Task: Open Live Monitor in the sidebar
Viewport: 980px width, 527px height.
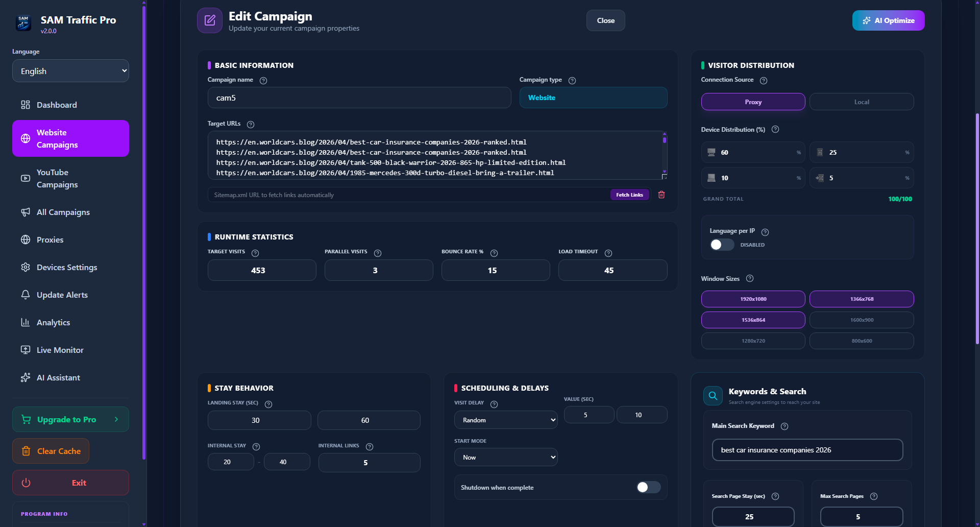Action: coord(70,350)
